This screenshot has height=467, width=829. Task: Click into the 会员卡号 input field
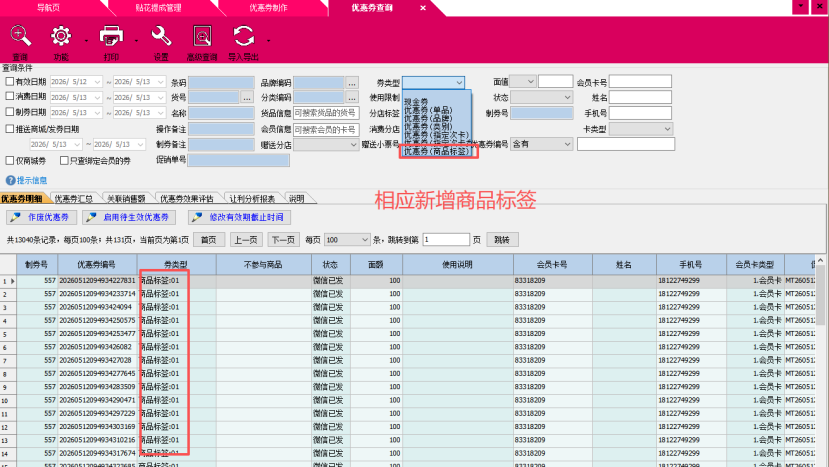click(x=640, y=81)
